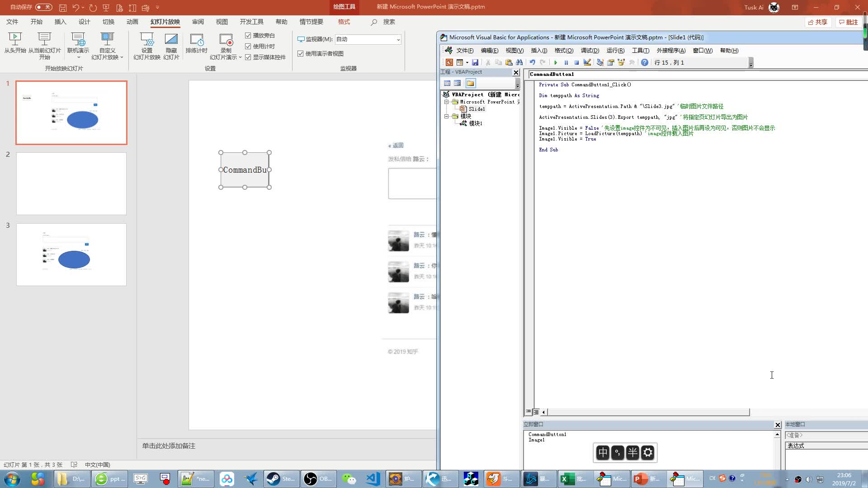Select slide 3 thumbnail

click(x=71, y=254)
